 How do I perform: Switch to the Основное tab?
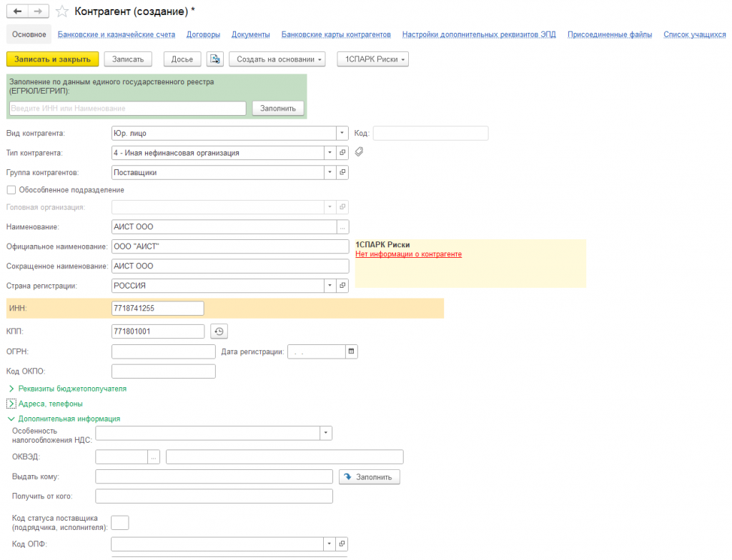29,34
